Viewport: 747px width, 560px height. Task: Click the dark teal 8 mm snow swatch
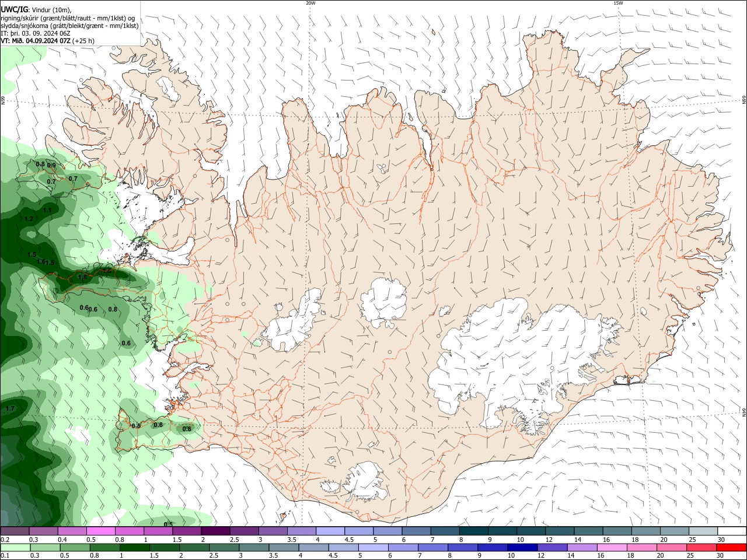click(473, 531)
